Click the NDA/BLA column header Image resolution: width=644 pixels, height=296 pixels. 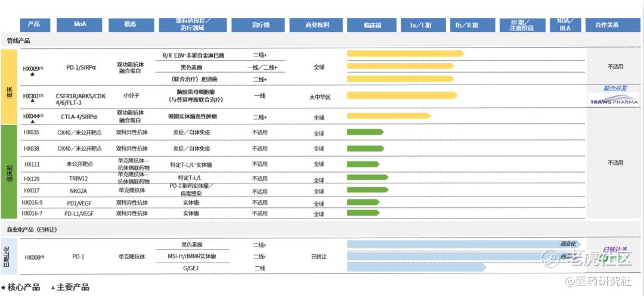point(565,25)
